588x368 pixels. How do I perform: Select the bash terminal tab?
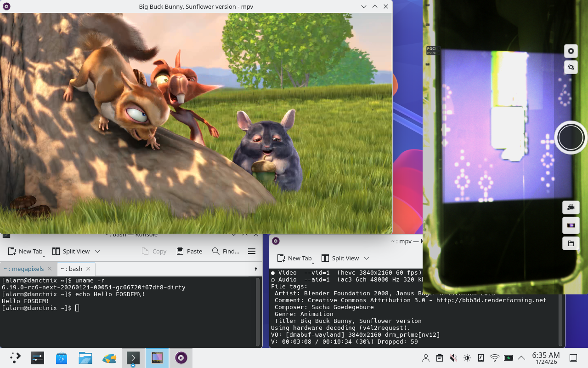click(x=72, y=269)
